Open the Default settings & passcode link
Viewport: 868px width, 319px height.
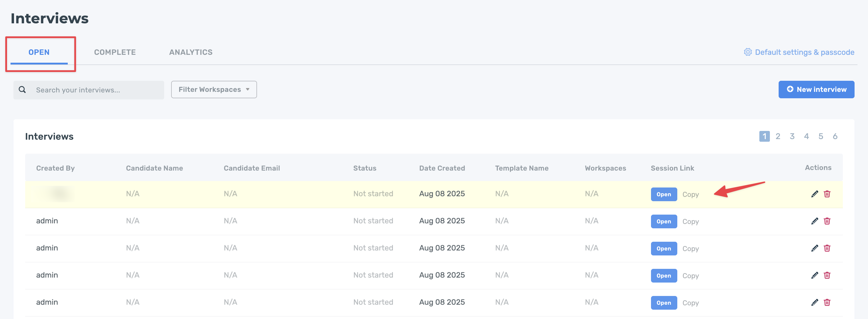pyautogui.click(x=804, y=52)
